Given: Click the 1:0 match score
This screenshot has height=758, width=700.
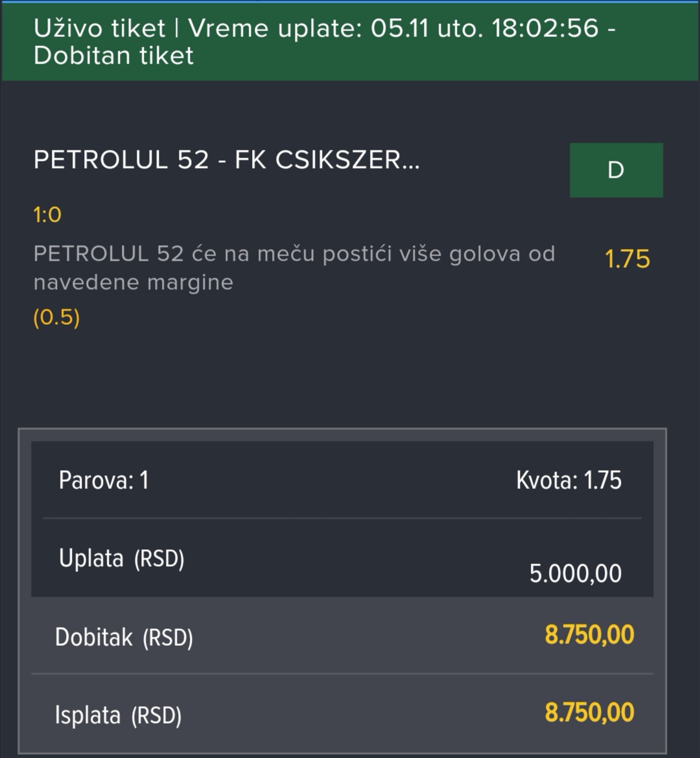Looking at the screenshot, I should pyautogui.click(x=47, y=215).
